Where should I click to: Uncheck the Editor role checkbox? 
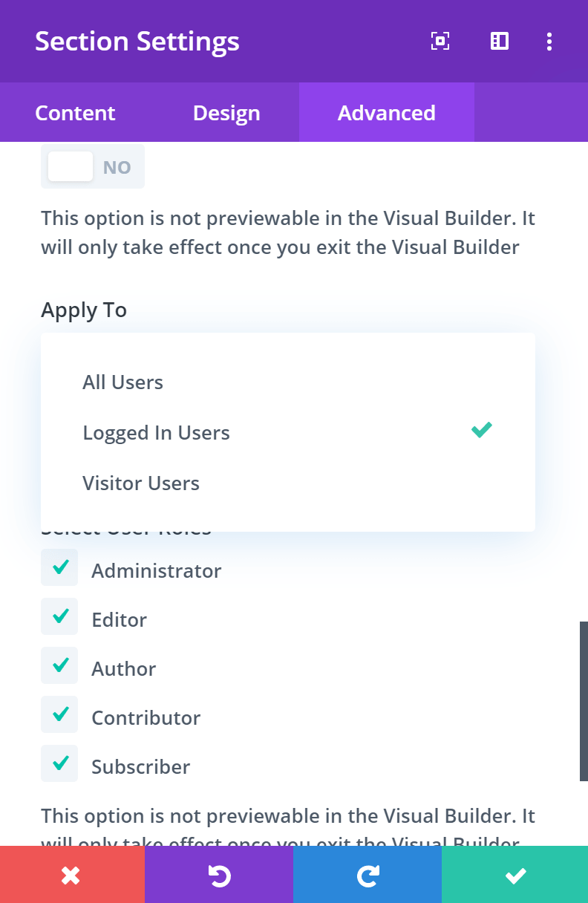pyautogui.click(x=59, y=616)
